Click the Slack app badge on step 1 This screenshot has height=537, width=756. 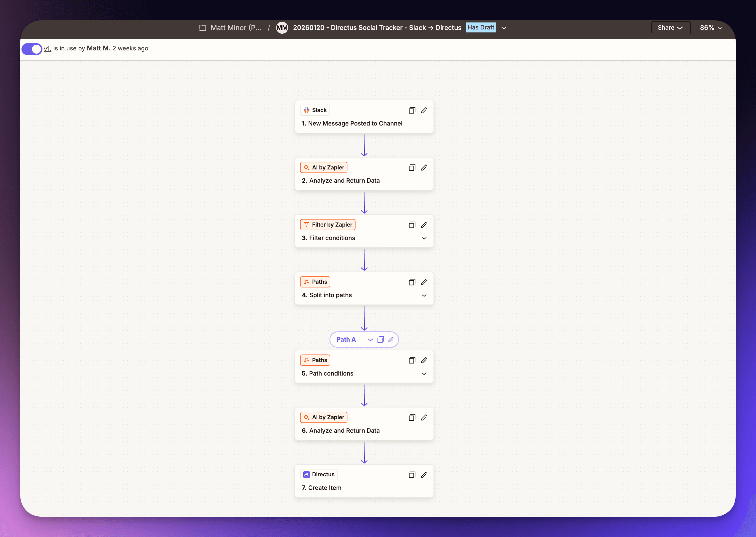315,110
